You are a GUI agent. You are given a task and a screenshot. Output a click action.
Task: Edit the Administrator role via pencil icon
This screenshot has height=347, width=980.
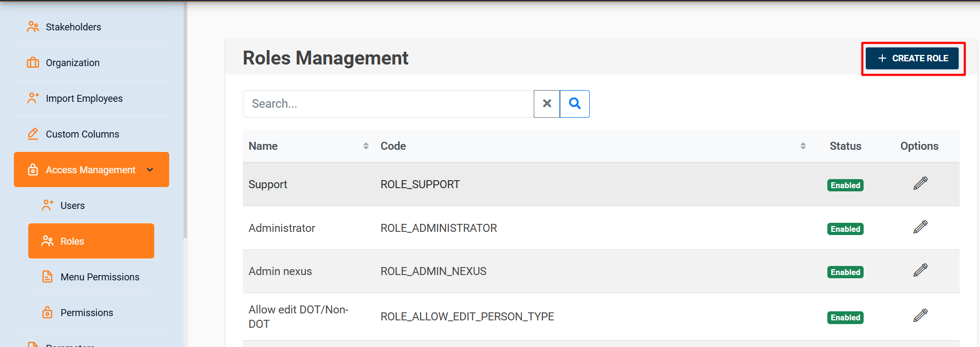(920, 227)
